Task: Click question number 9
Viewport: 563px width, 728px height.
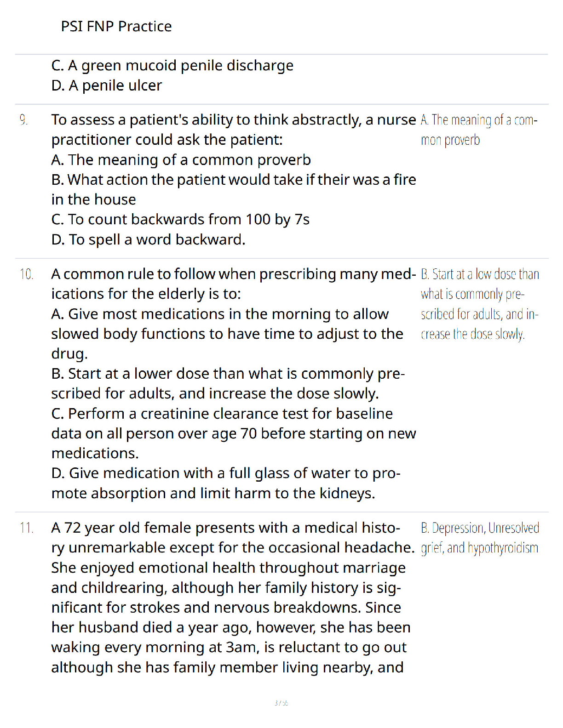Action: pyautogui.click(x=24, y=120)
